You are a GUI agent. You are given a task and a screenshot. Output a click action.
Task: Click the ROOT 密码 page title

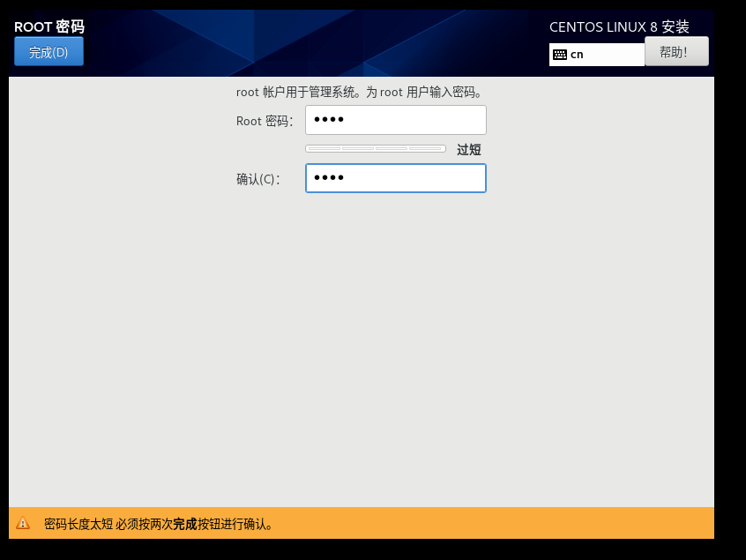coord(49,26)
